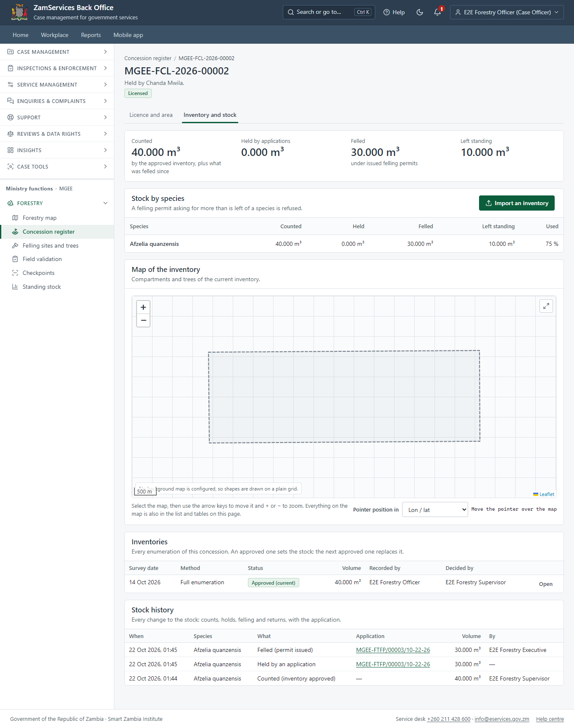Screen dimensions: 574x728
Task: Open the 14 Oct 2026 inventory row
Action: tap(546, 584)
